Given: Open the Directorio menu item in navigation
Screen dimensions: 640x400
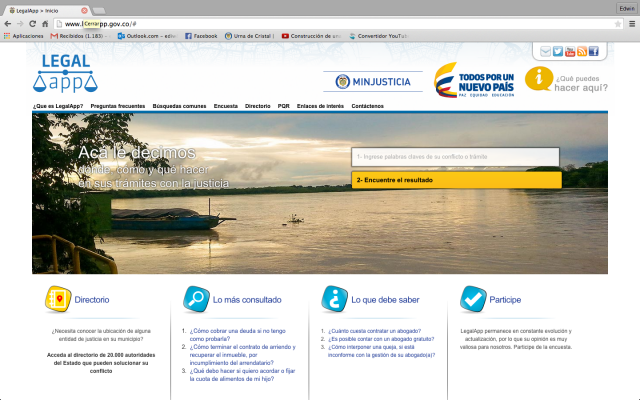Looking at the screenshot, I should coord(258,106).
